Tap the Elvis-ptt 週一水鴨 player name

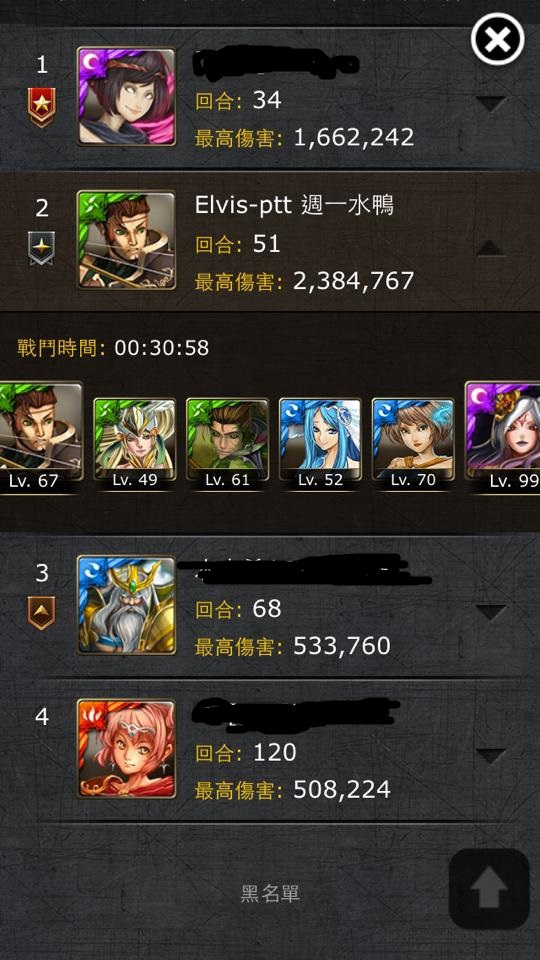click(x=294, y=205)
